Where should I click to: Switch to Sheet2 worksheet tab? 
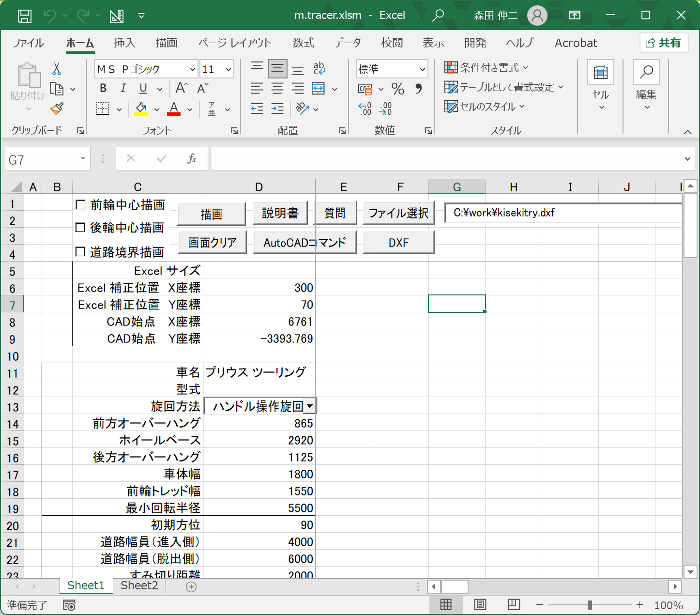139,585
